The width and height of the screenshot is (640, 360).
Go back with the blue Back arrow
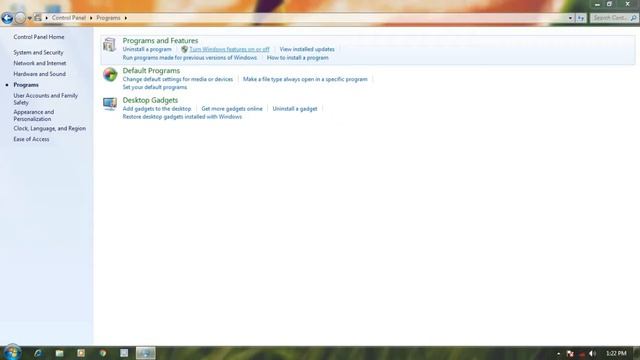7,18
